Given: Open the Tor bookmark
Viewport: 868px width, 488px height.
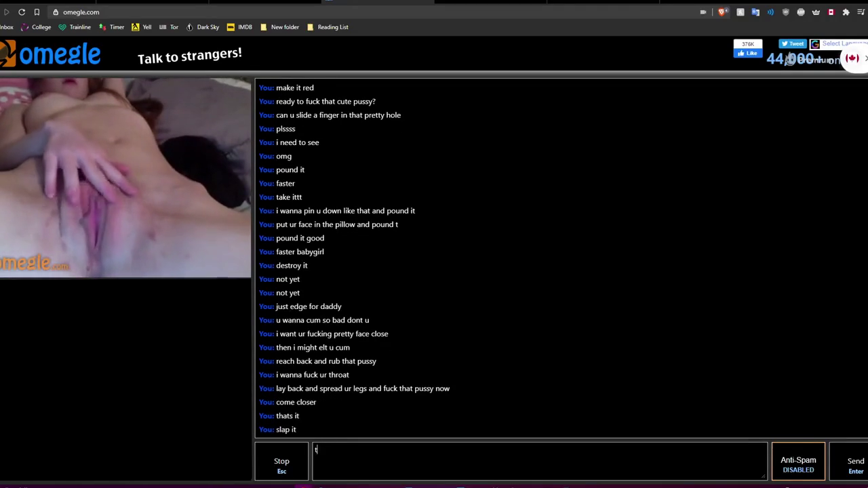Looking at the screenshot, I should coord(169,27).
